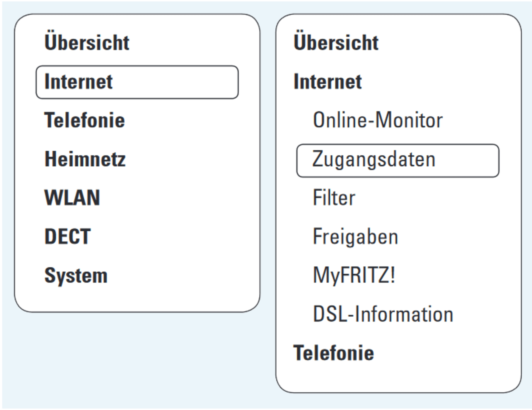Click Übersicht above the expanded Internet submenu
The width and height of the screenshot is (532, 410).
pyautogui.click(x=336, y=43)
